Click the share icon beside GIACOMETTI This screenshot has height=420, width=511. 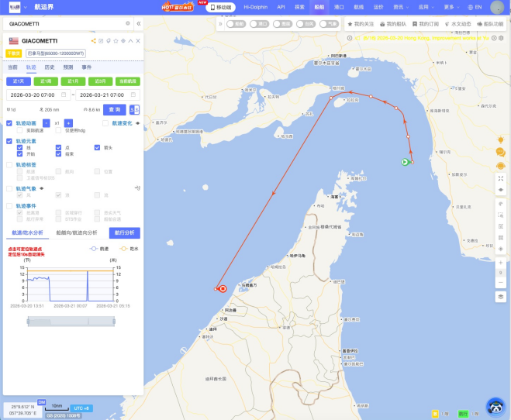[x=93, y=40]
